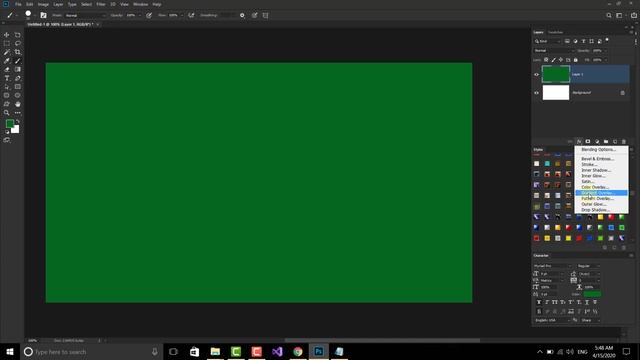Swap foreground and background colors
The image size is (640, 360).
pyautogui.click(x=18, y=122)
